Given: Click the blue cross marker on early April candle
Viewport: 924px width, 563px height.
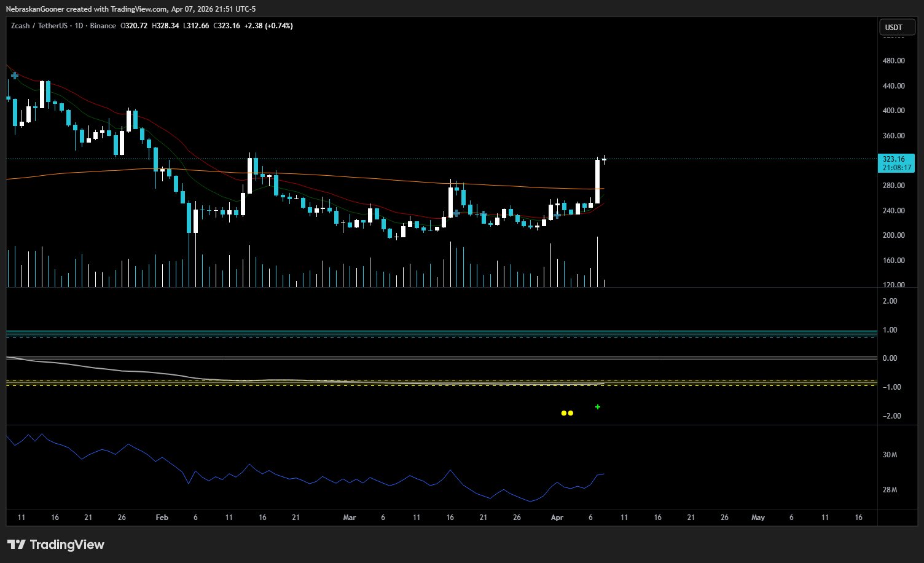Looking at the screenshot, I should tap(557, 215).
